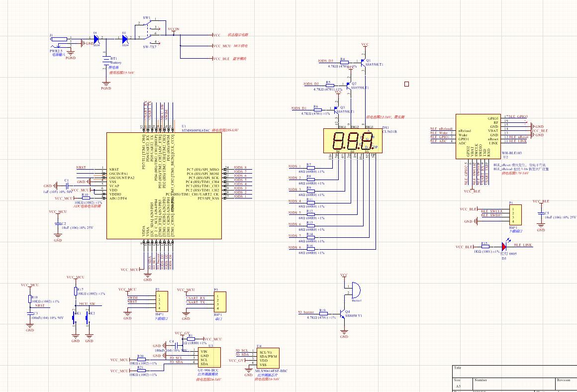Select resistor R19 on IO_buzzer line
Screen dimensions: 577x392
click(323, 313)
